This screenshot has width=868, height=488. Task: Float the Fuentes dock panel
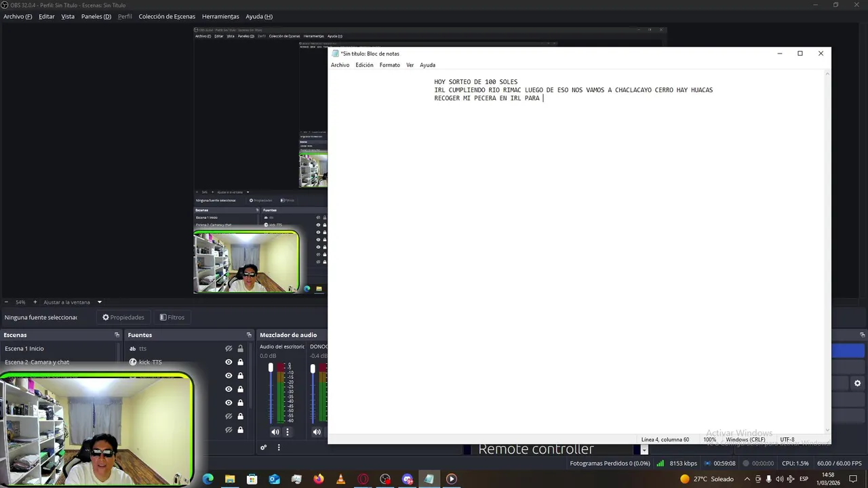point(249,335)
